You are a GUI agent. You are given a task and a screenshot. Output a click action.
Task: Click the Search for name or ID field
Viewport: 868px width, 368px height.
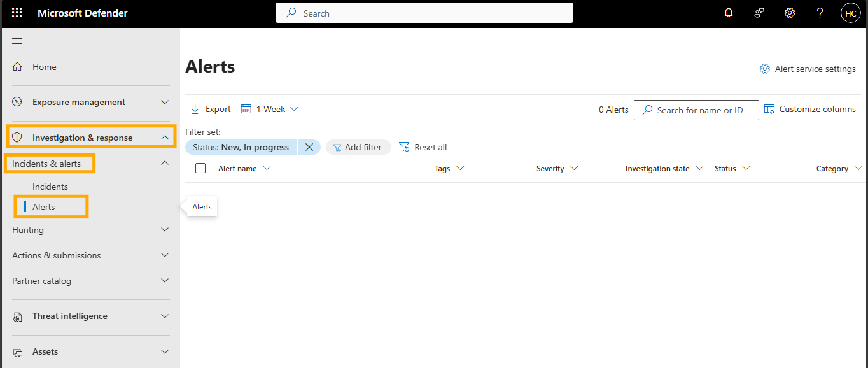click(697, 110)
